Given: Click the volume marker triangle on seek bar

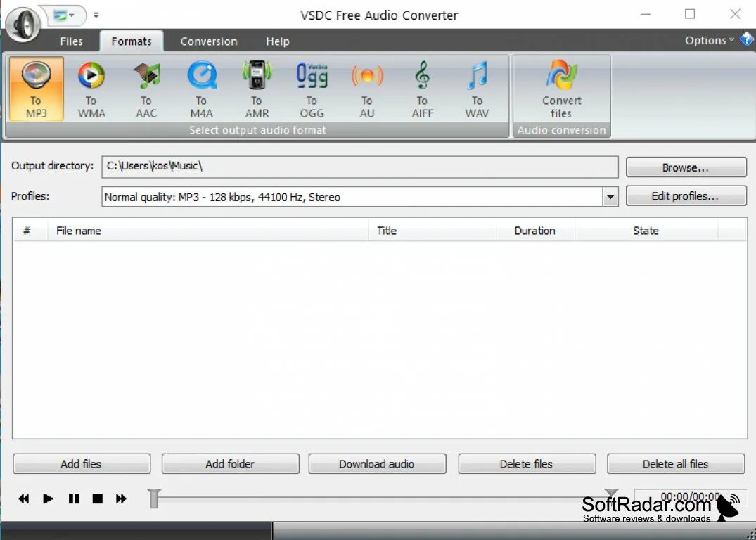Looking at the screenshot, I should point(611,492).
